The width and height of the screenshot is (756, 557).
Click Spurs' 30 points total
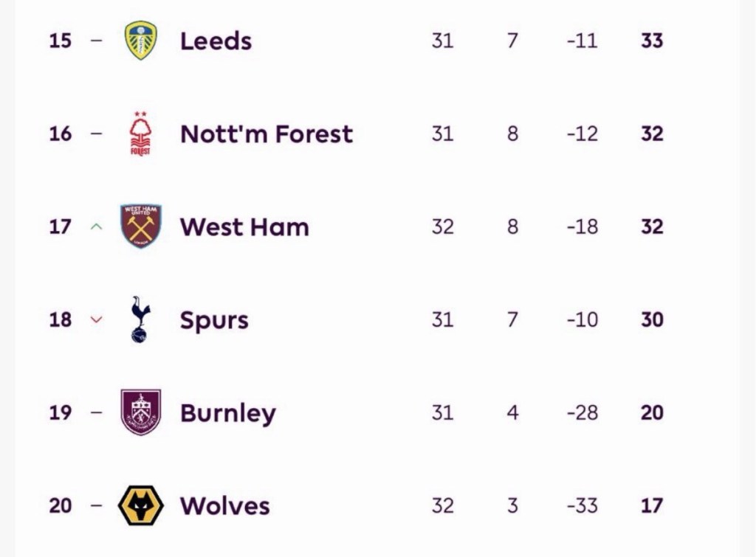(652, 319)
